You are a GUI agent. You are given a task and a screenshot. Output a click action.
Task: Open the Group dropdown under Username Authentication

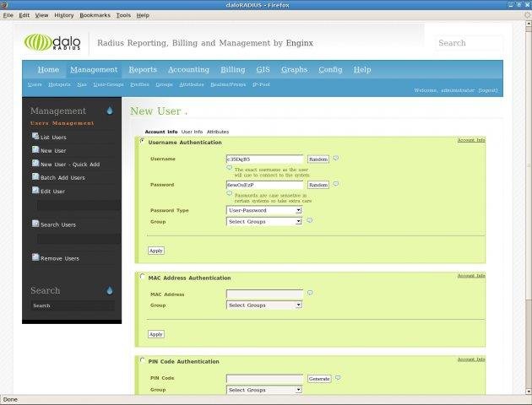point(264,222)
